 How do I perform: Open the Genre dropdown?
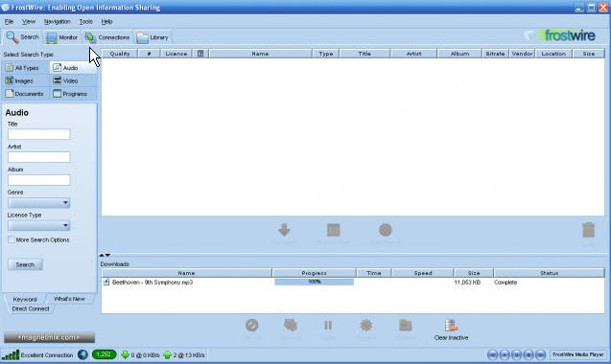tap(39, 202)
